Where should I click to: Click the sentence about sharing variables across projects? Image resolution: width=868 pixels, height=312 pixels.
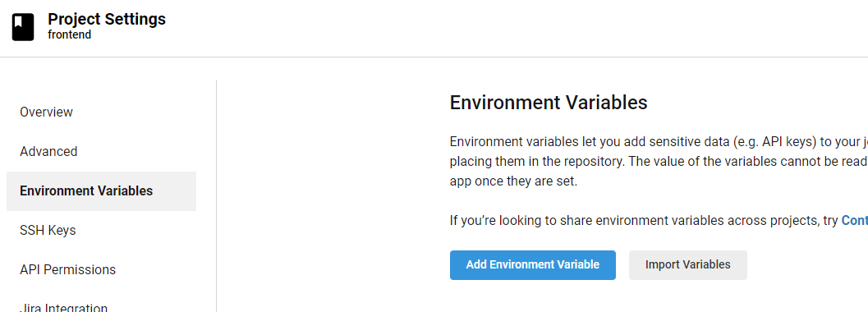(659, 221)
